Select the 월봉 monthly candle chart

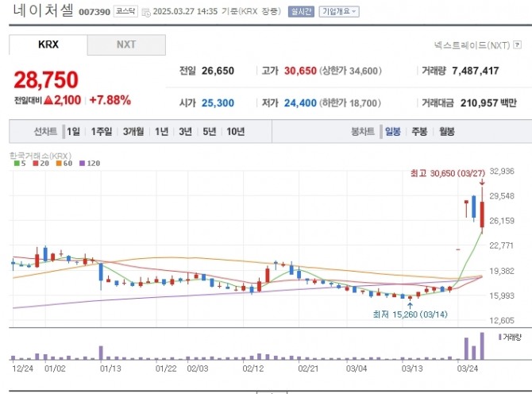[447, 131]
